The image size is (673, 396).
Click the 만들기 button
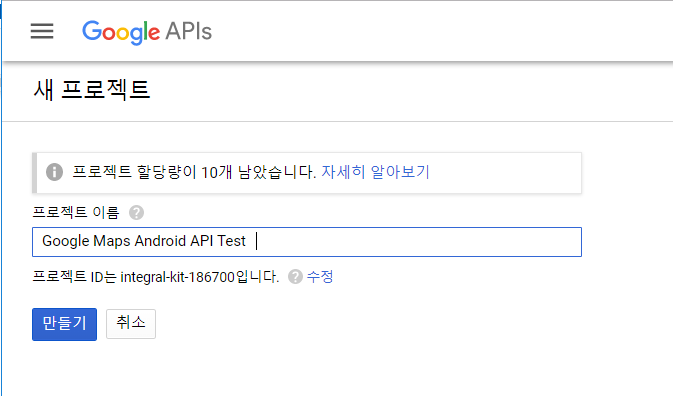[64, 324]
